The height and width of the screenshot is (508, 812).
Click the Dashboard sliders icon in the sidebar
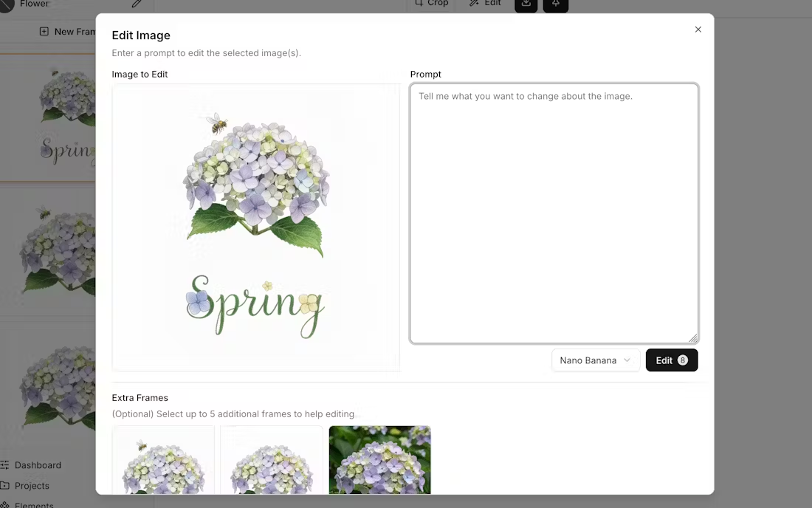click(x=6, y=465)
